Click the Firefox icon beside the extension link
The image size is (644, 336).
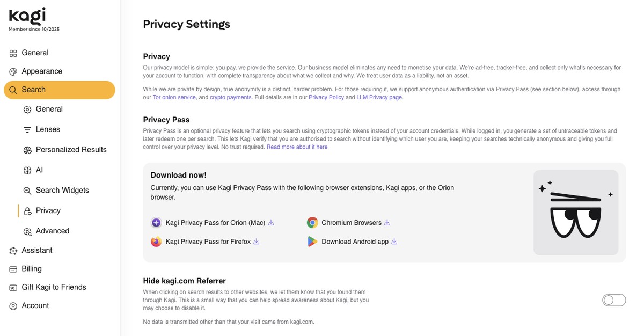coord(156,242)
